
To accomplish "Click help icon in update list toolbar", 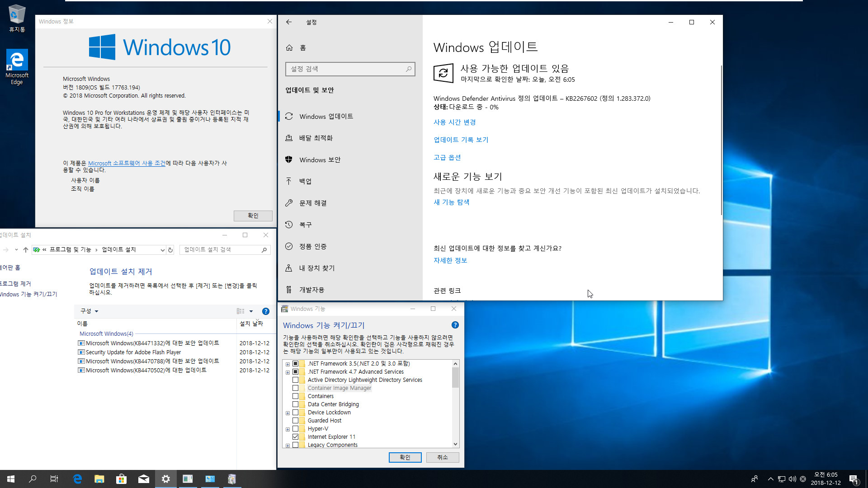I will click(x=266, y=311).
